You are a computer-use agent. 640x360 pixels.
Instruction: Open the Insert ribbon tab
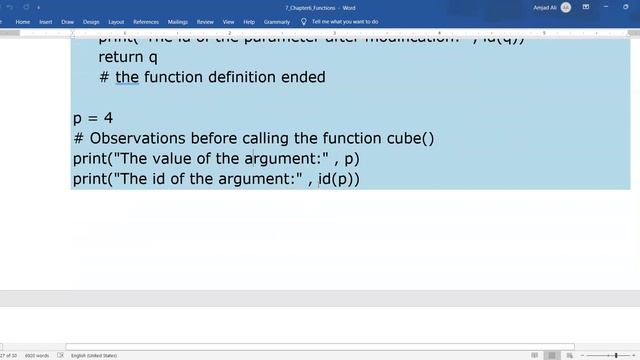click(46, 22)
